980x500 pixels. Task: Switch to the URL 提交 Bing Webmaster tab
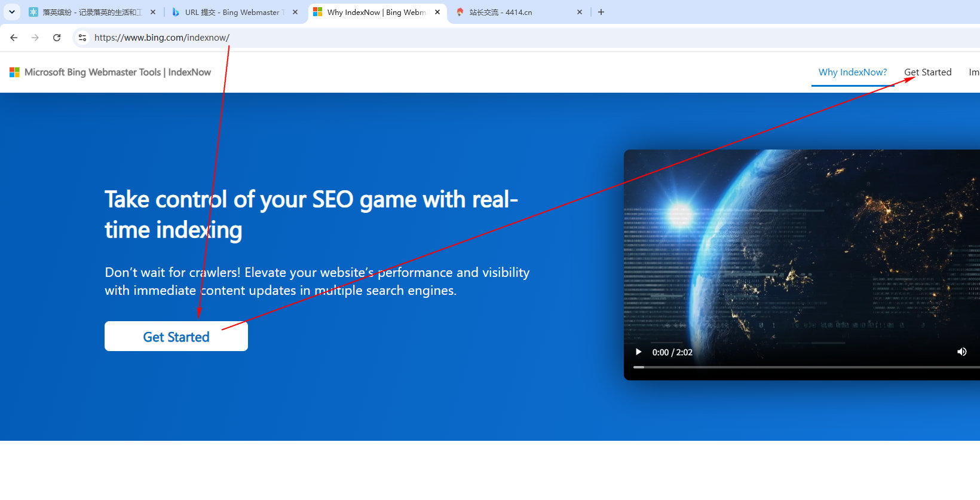point(235,12)
